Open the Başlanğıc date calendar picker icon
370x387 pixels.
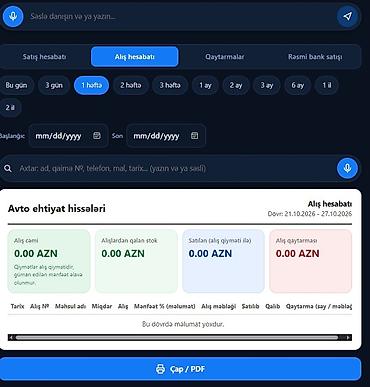click(97, 136)
